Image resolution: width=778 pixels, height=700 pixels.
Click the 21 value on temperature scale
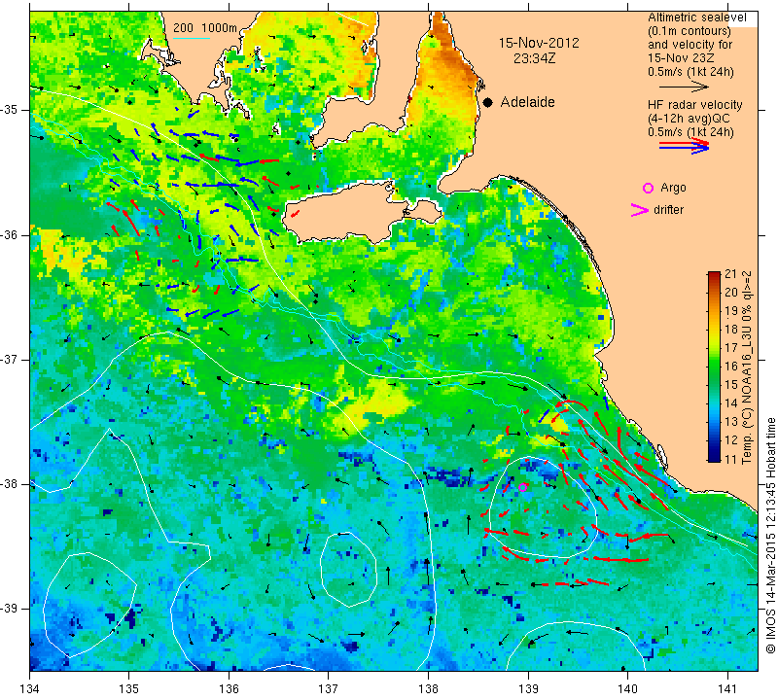730,274
